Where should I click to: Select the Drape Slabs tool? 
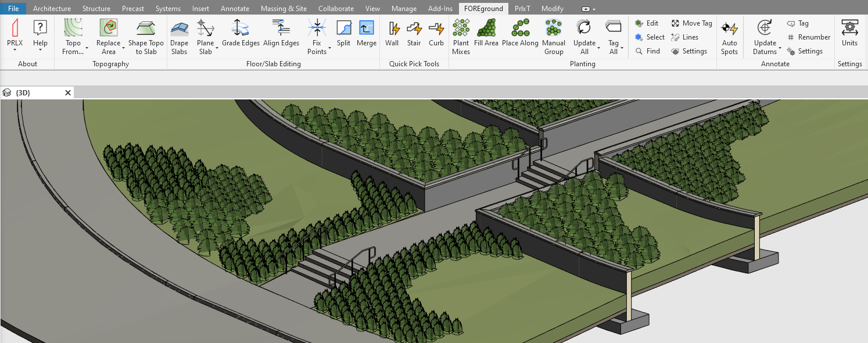point(179,37)
